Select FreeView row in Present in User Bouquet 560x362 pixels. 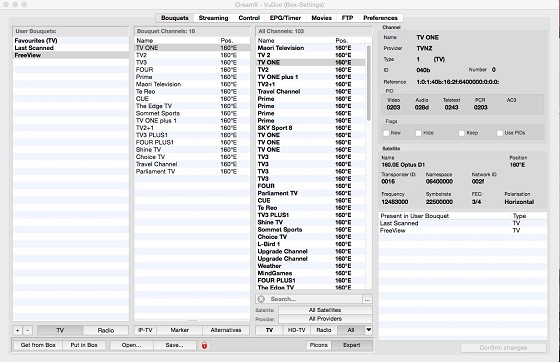pos(462,230)
